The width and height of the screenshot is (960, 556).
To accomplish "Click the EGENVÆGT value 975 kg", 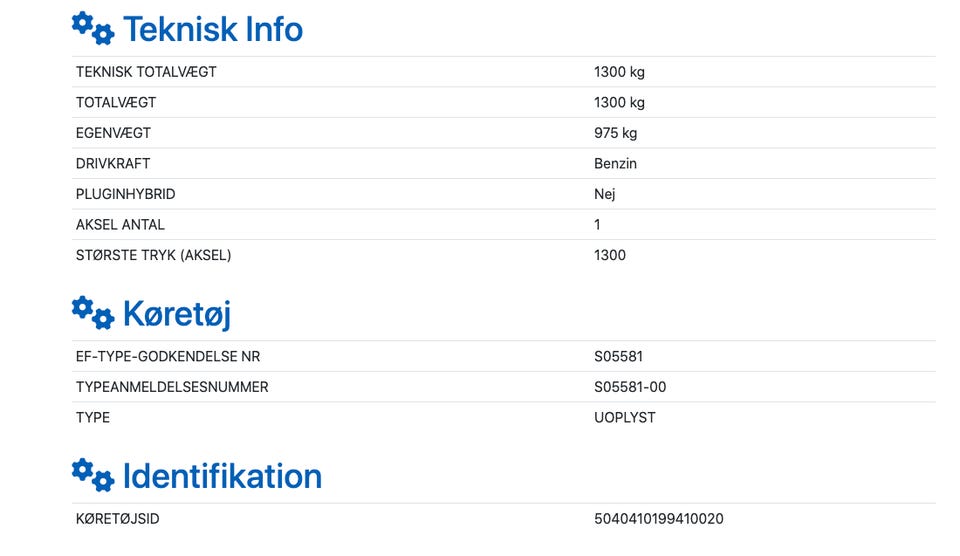I will [615, 133].
